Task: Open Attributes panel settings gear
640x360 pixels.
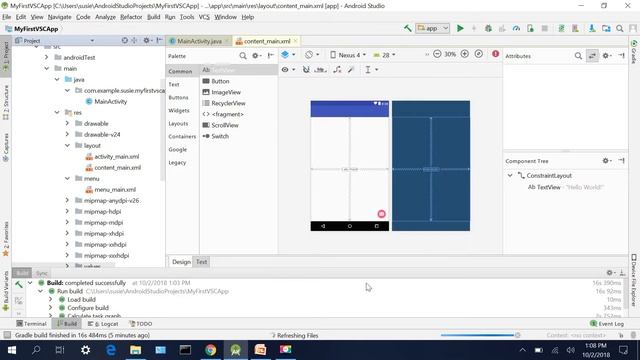Action: click(x=607, y=56)
